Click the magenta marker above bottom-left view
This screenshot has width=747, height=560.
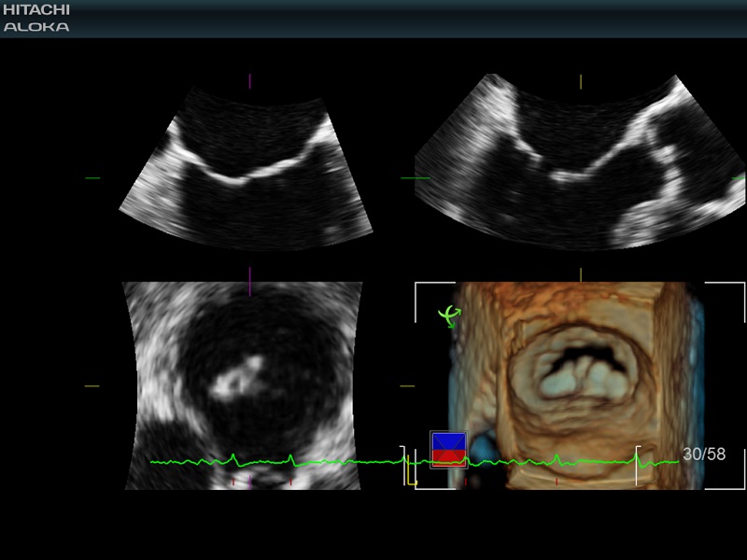pyautogui.click(x=249, y=274)
